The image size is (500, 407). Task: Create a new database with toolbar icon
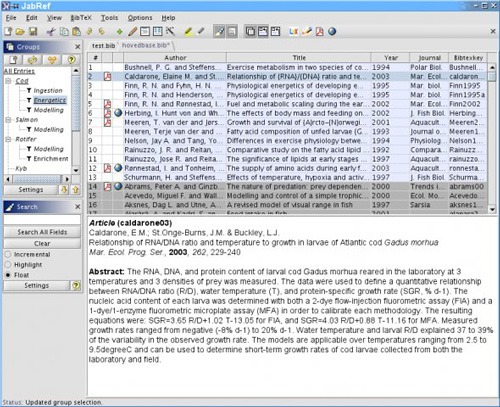(8, 32)
